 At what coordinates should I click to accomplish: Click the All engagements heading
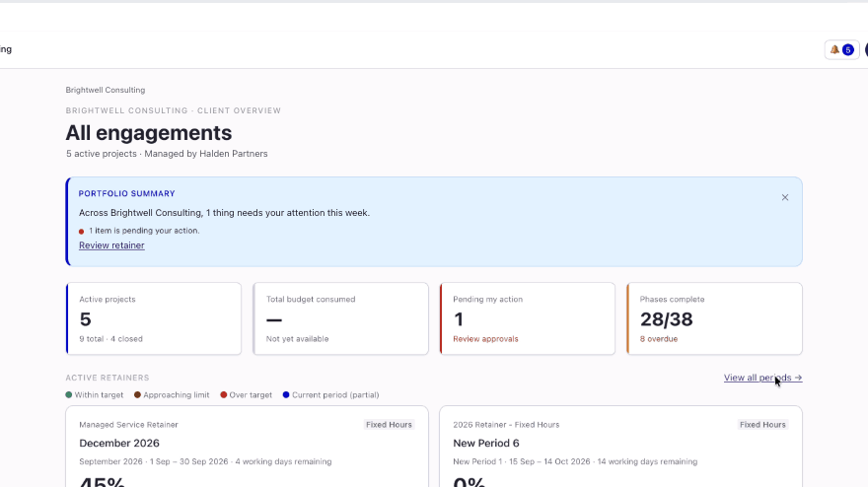[149, 133]
